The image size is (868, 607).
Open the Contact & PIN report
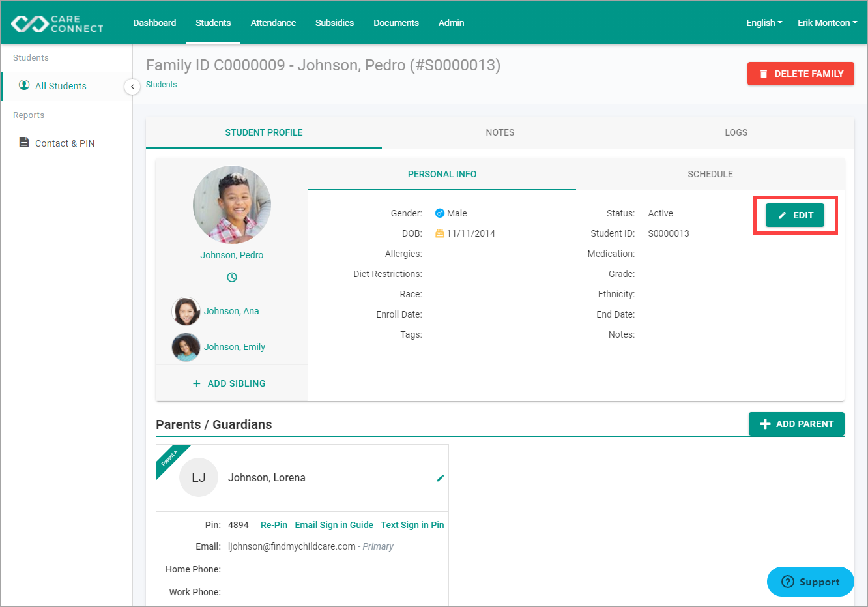tap(65, 143)
